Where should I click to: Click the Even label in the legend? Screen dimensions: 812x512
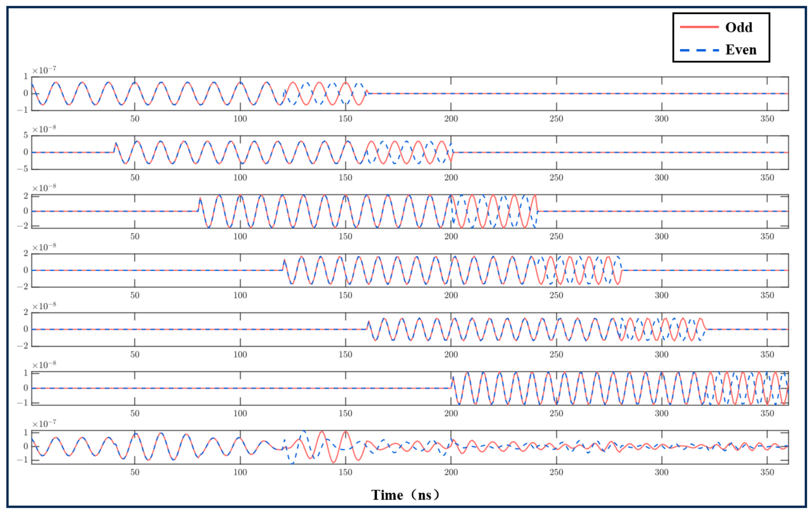pyautogui.click(x=741, y=50)
